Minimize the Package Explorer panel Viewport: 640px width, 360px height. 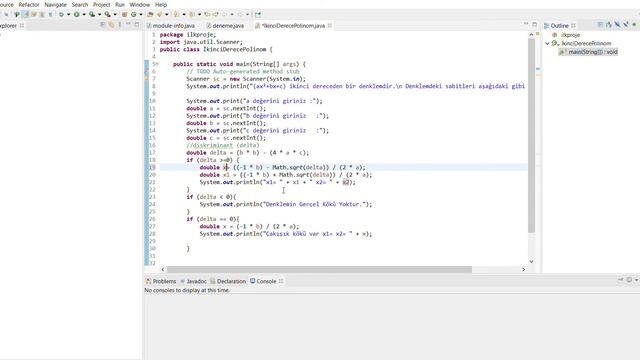tap(128, 24)
